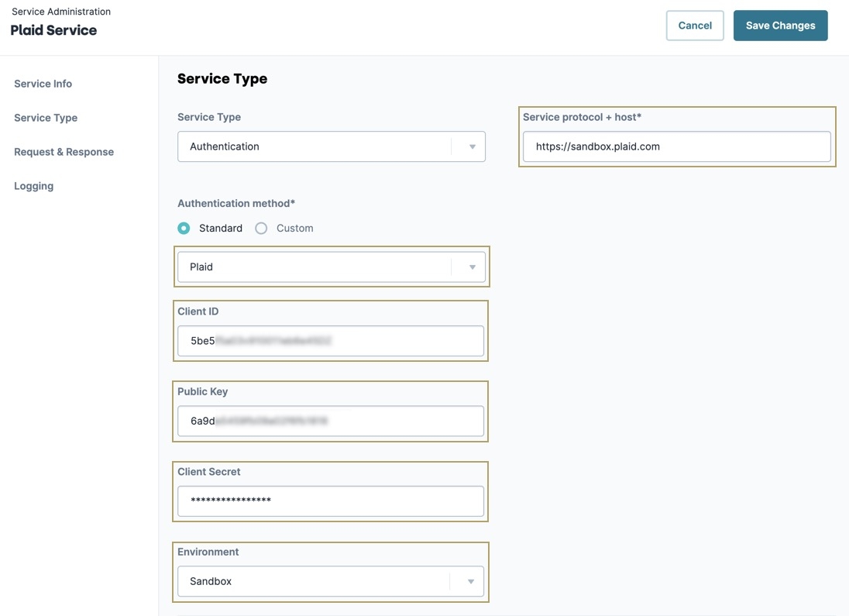This screenshot has height=616, width=849.
Task: Click the Environment label
Action: pos(208,552)
